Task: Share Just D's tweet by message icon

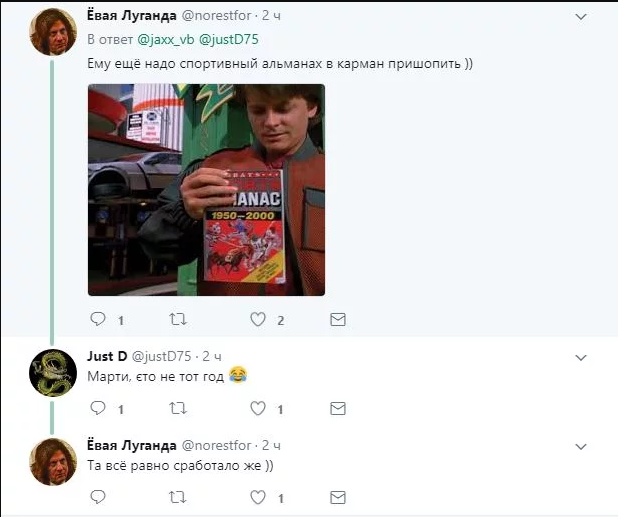Action: pos(338,408)
